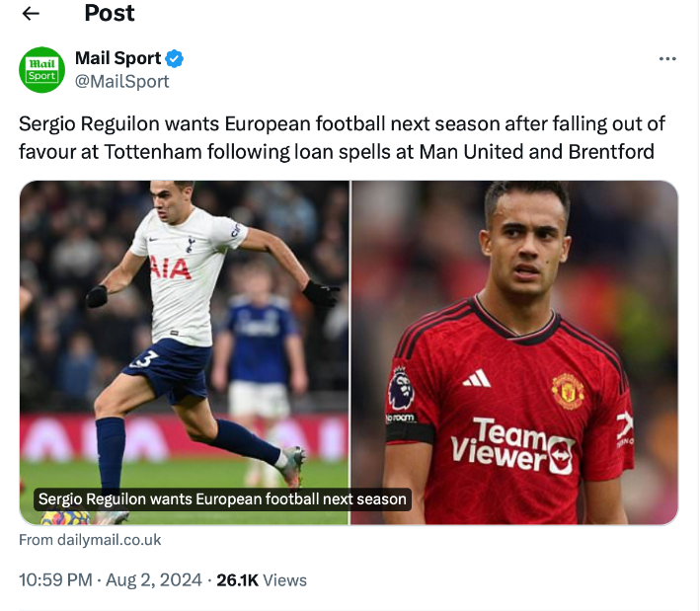Click the Adidas logo on red shirt
Screen dimensions: 700x611
pos(476,378)
